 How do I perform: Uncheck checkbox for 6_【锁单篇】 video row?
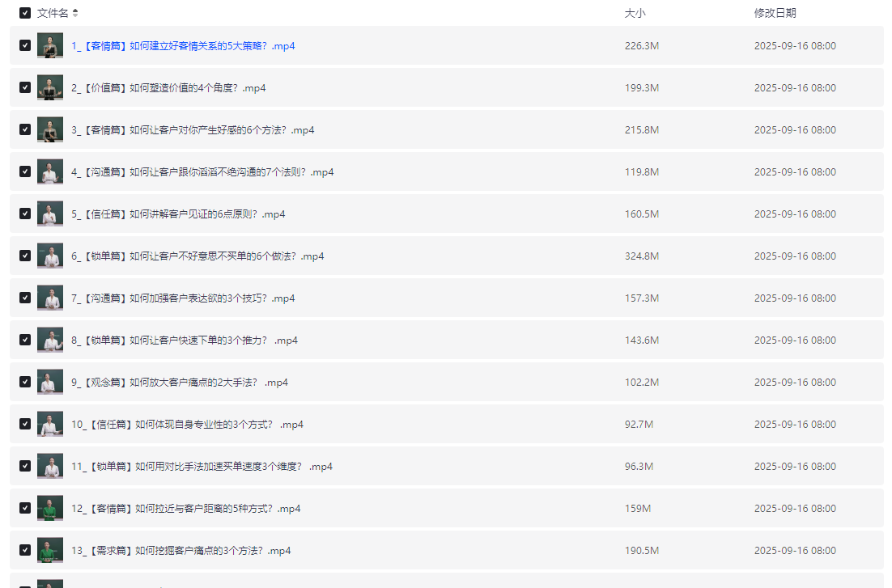coord(25,256)
